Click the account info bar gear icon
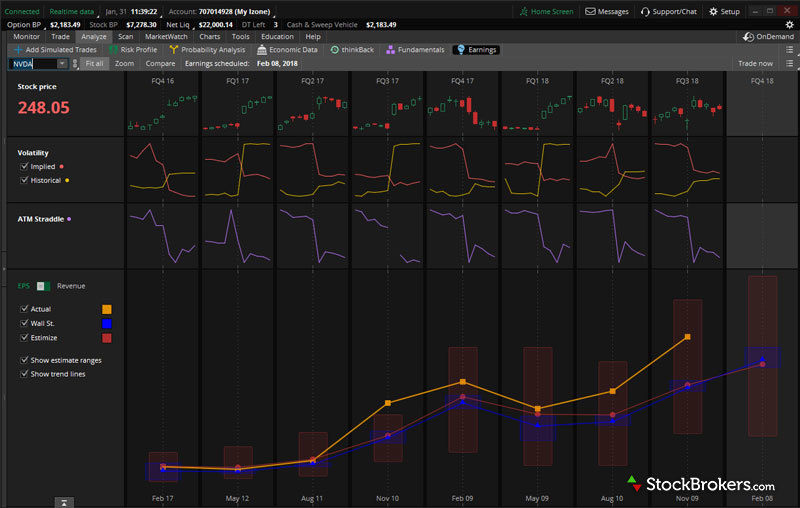 pyautogui.click(x=789, y=24)
